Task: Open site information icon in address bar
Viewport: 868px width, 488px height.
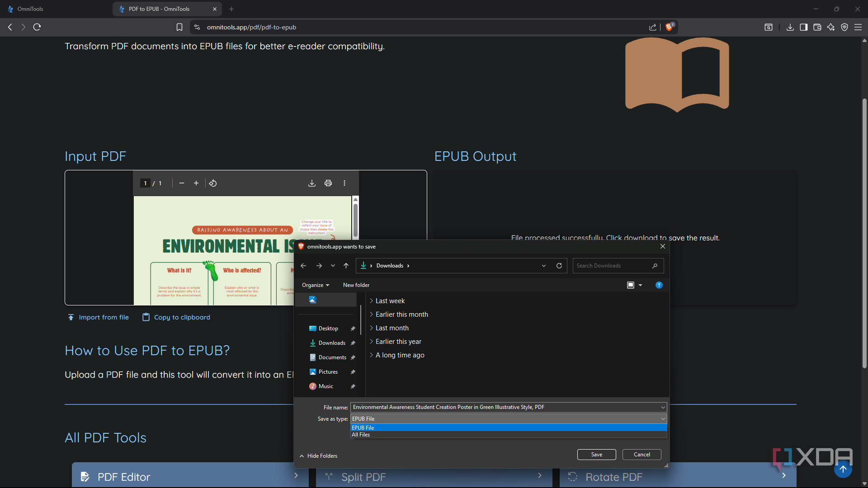Action: point(197,27)
